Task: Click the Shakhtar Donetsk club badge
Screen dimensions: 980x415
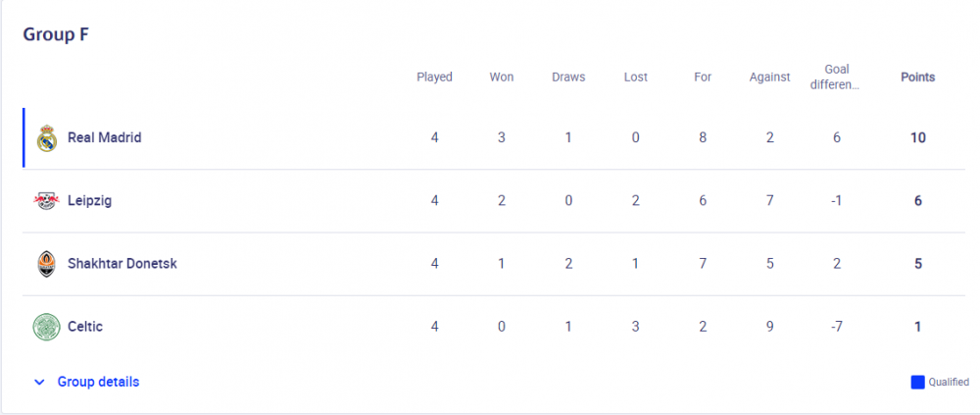Action: click(x=46, y=264)
